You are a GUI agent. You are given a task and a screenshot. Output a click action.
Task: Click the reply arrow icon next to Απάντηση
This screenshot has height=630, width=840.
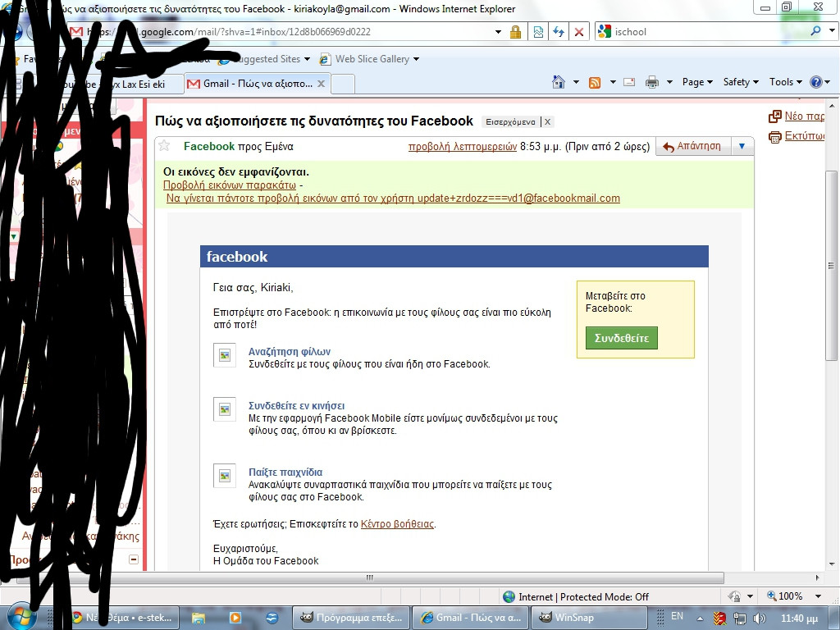coord(668,147)
